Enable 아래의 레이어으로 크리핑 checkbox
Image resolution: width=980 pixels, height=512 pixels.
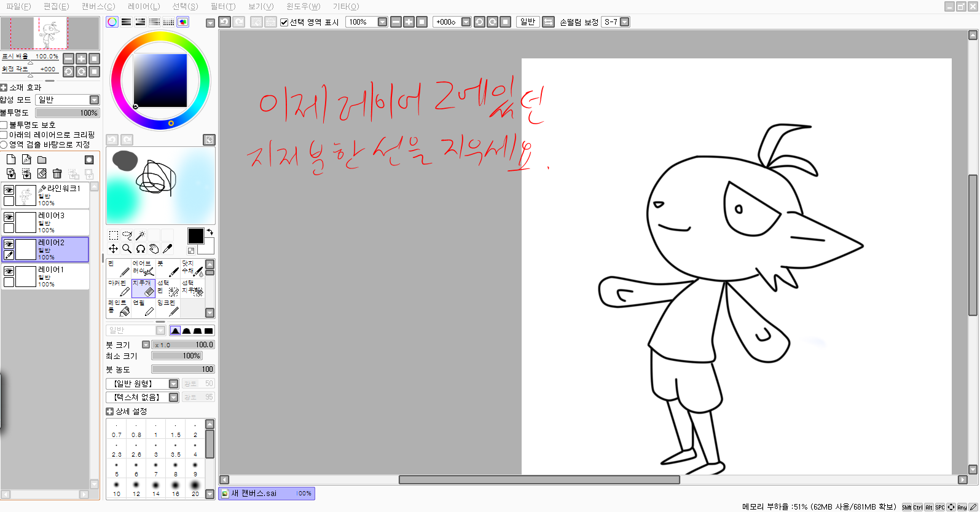(4, 135)
